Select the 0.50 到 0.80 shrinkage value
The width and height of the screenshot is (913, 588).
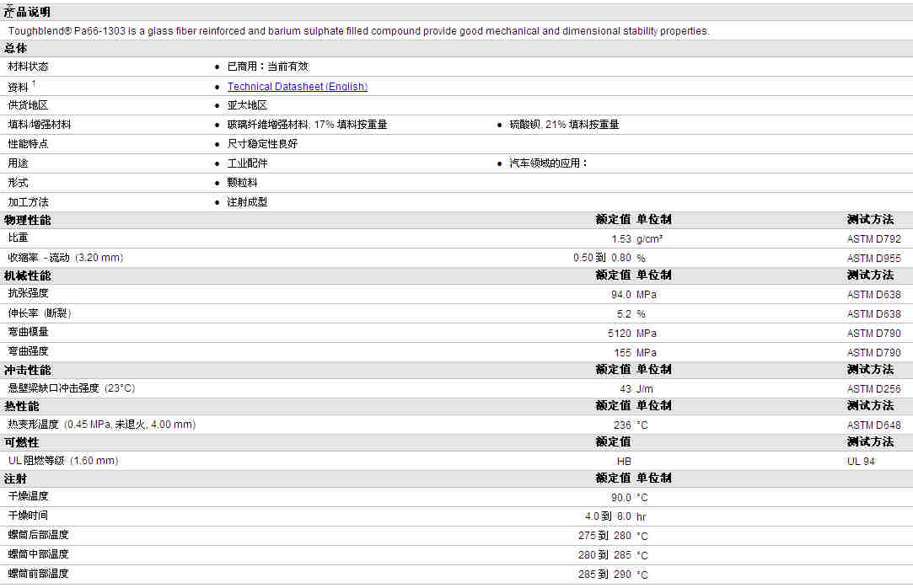point(609,258)
